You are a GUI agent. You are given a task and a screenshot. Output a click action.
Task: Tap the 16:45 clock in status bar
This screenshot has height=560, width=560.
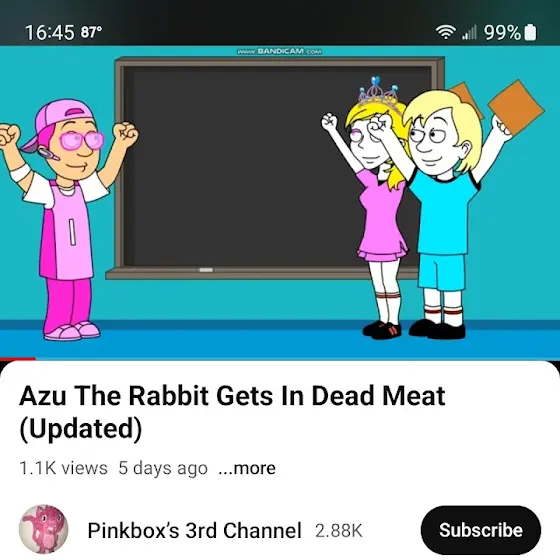(x=50, y=32)
